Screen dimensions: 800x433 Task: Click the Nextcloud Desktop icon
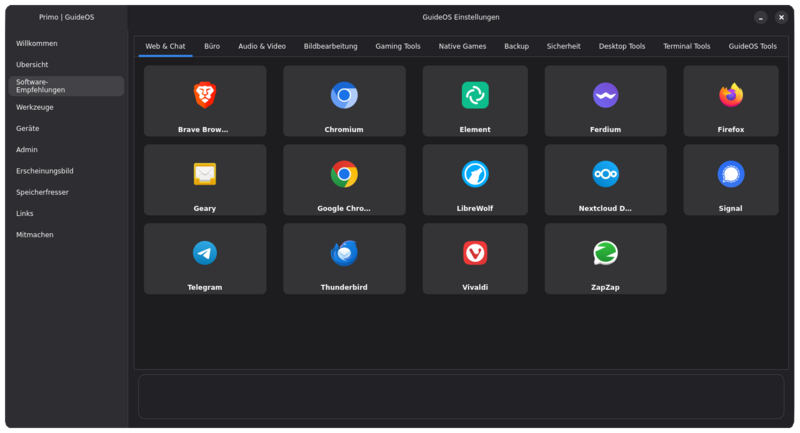[x=605, y=174]
